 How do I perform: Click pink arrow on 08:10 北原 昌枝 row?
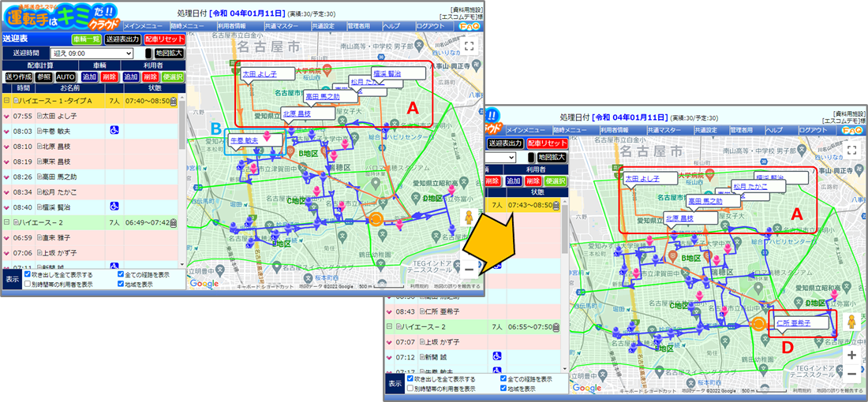[6, 147]
